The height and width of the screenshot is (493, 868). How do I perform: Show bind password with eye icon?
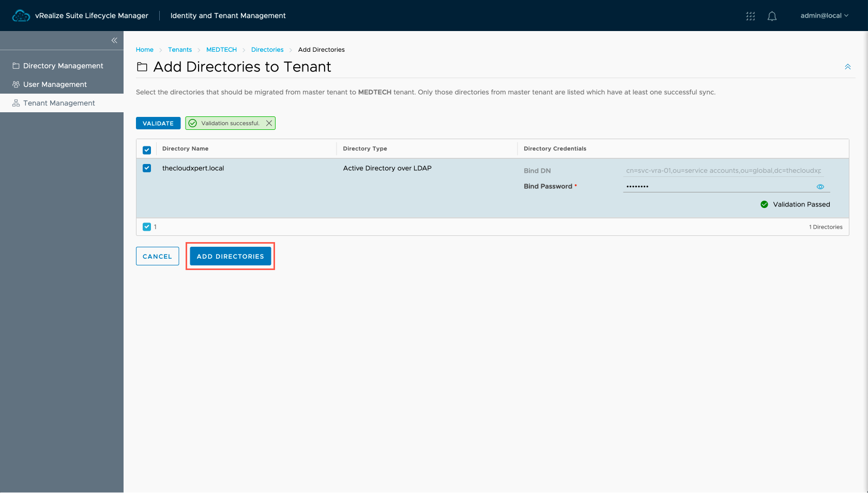point(820,187)
